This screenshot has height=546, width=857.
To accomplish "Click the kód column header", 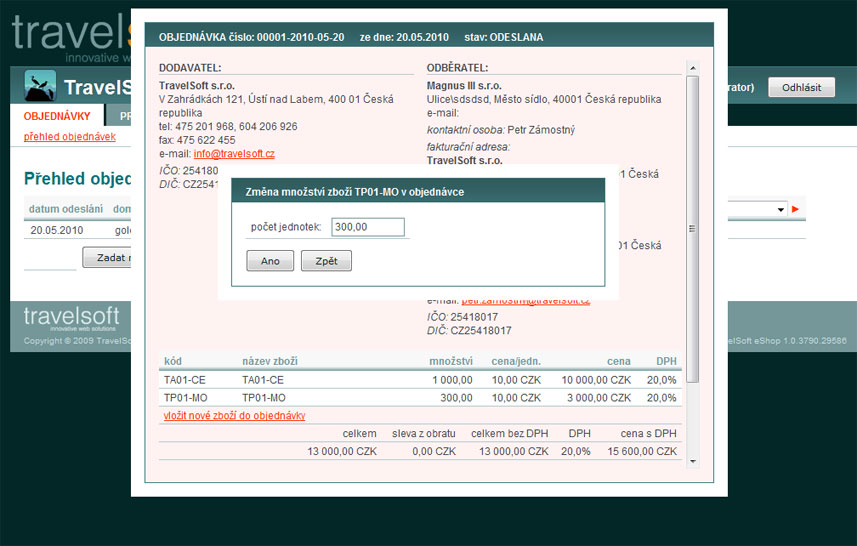I will click(173, 361).
